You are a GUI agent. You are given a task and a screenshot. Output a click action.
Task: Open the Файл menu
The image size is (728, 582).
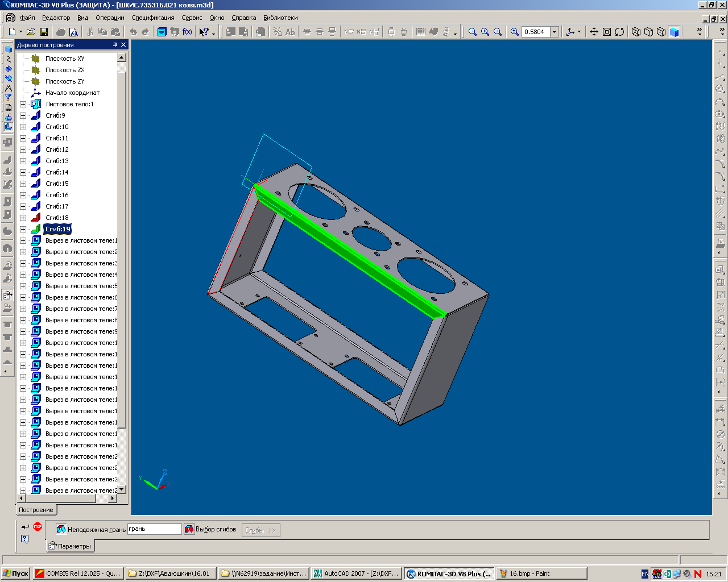click(27, 18)
